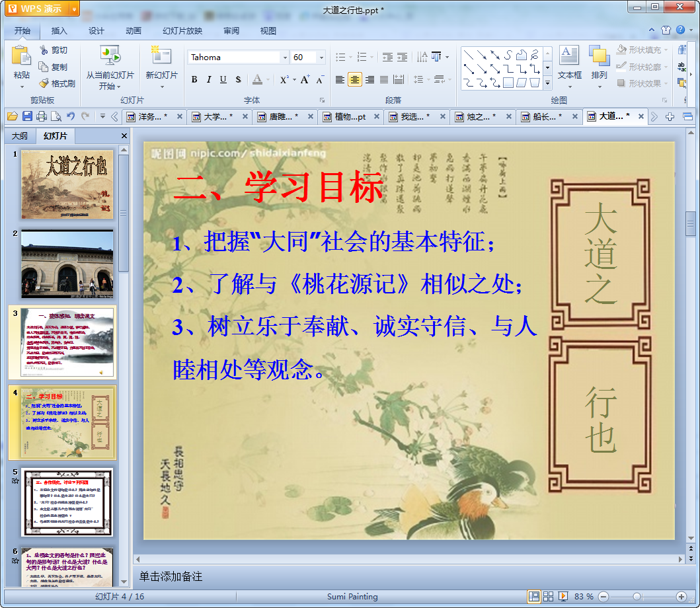
Task: Click the shape fill 形状填充 button
Action: coord(642,50)
